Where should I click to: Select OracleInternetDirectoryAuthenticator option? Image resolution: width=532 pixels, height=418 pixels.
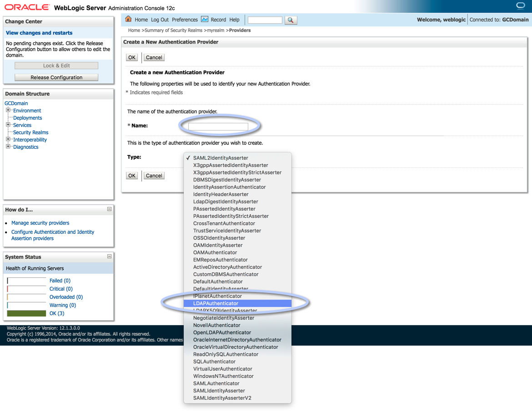coord(237,340)
